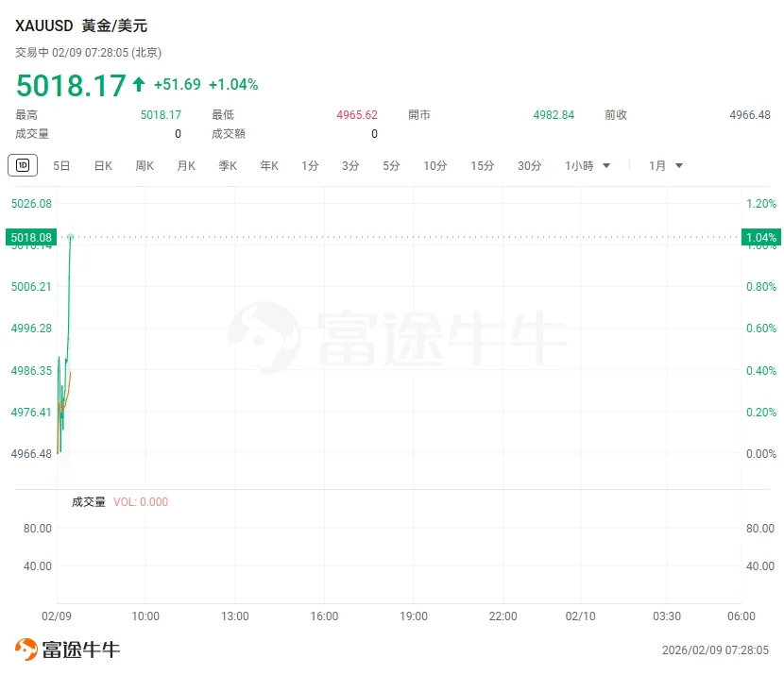Viewport: 784px width, 675px height.
Task: Click the 5018.08 price label tag
Action: tap(31, 237)
